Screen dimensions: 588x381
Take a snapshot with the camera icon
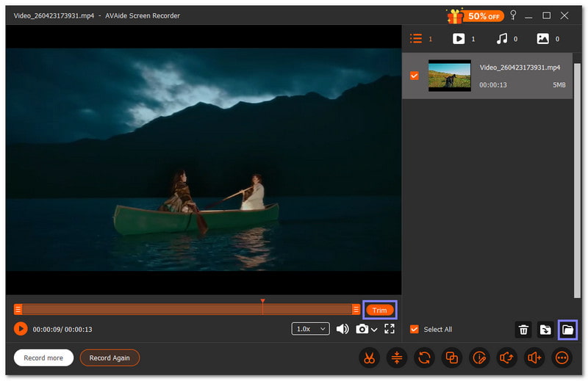click(x=362, y=329)
